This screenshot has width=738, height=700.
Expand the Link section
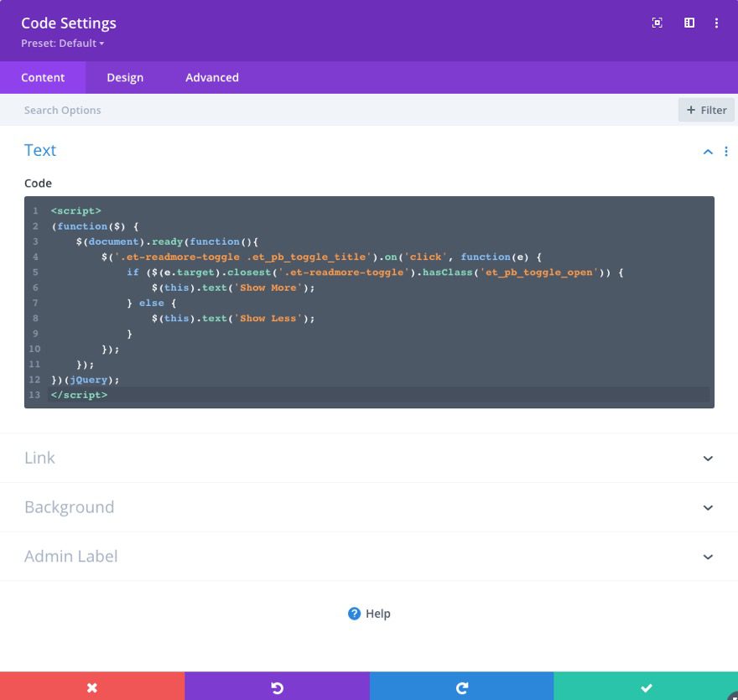(x=369, y=458)
